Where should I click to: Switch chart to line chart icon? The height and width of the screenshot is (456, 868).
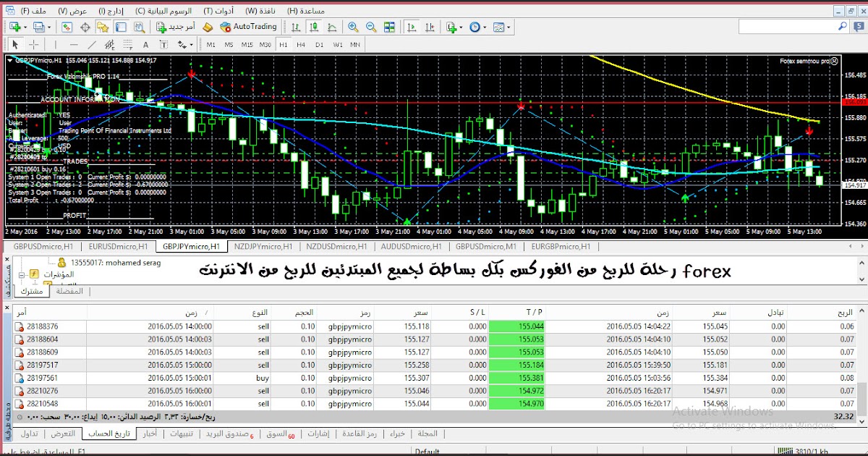[x=332, y=27]
